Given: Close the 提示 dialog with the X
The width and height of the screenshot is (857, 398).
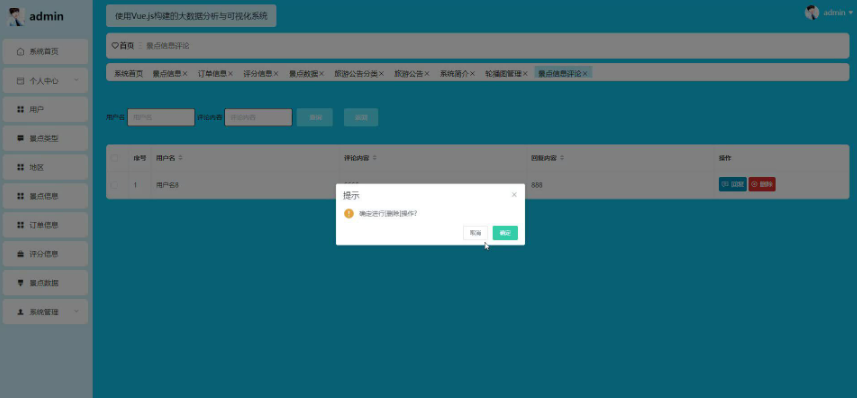Looking at the screenshot, I should [514, 195].
